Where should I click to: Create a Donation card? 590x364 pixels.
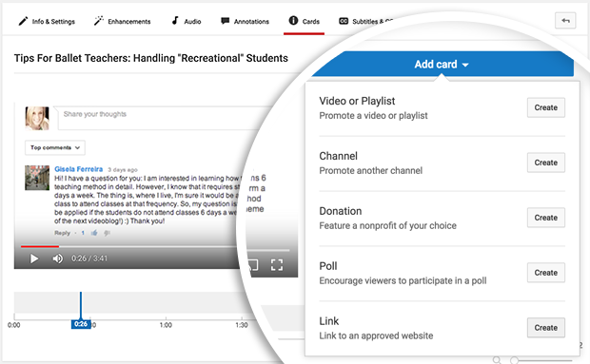[545, 218]
